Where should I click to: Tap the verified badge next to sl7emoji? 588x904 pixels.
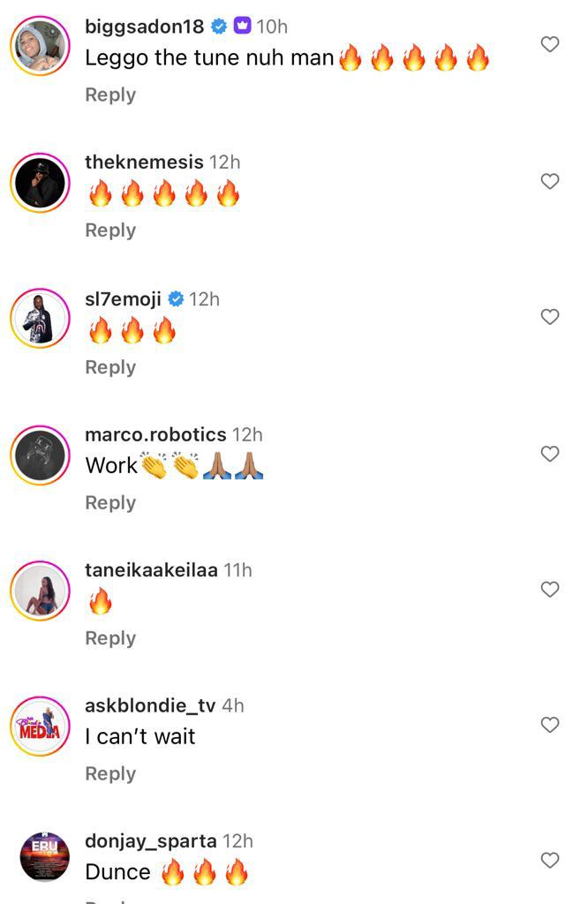coord(176,299)
